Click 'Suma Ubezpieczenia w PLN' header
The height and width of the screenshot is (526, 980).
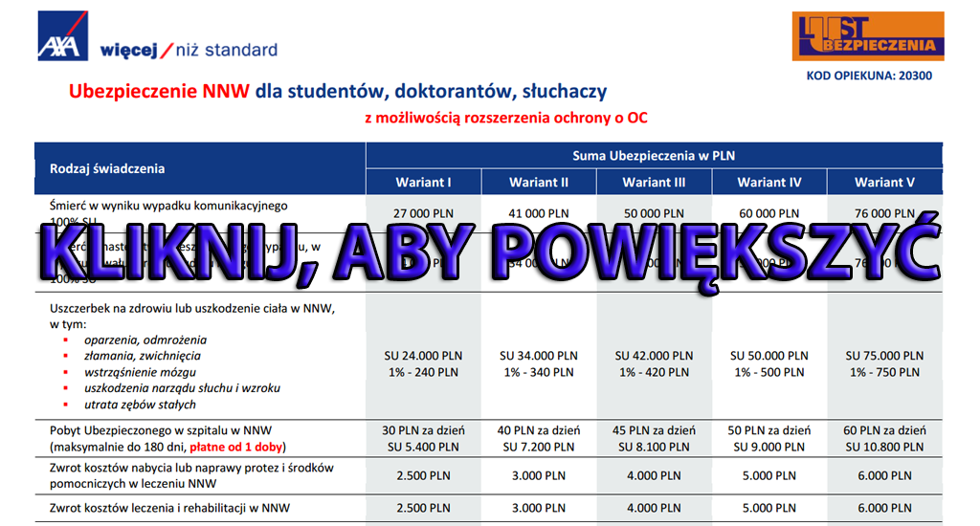click(x=654, y=156)
